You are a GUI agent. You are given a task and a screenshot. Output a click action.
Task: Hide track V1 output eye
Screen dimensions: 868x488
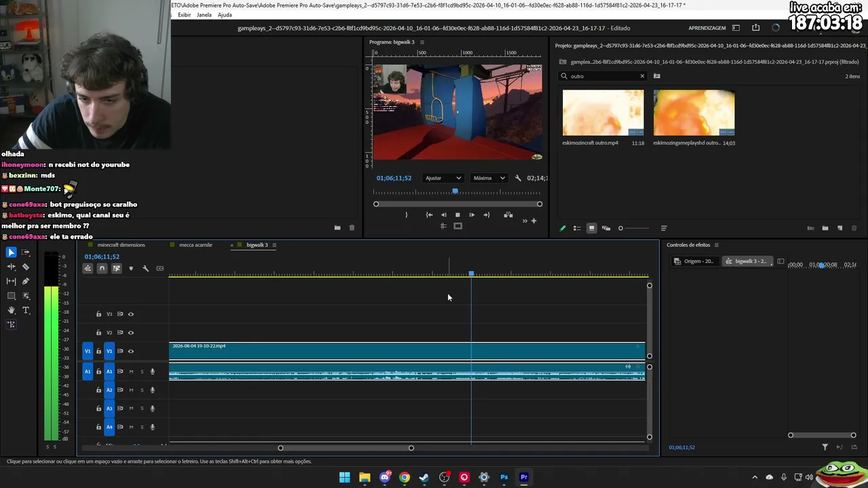click(x=131, y=351)
